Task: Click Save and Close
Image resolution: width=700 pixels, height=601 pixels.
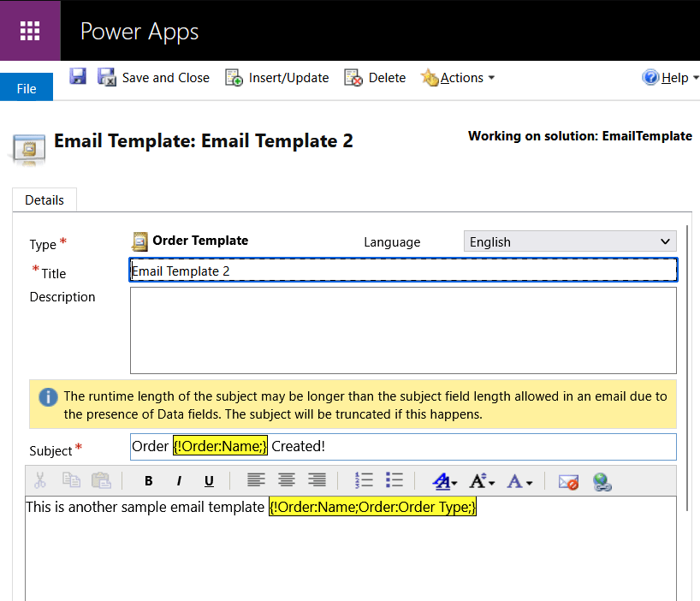Action: pyautogui.click(x=153, y=78)
